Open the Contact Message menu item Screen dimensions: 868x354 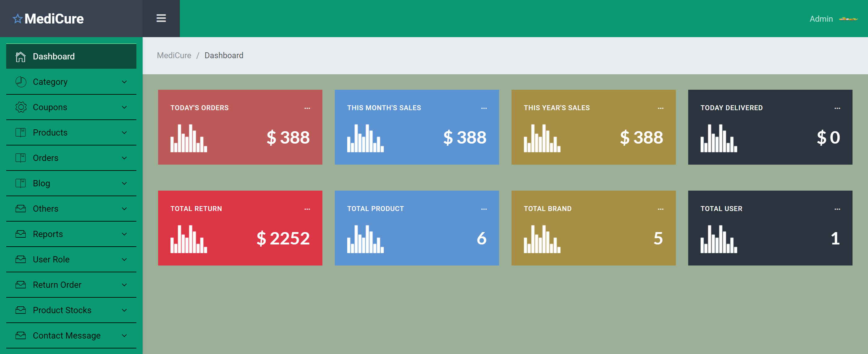pos(67,335)
